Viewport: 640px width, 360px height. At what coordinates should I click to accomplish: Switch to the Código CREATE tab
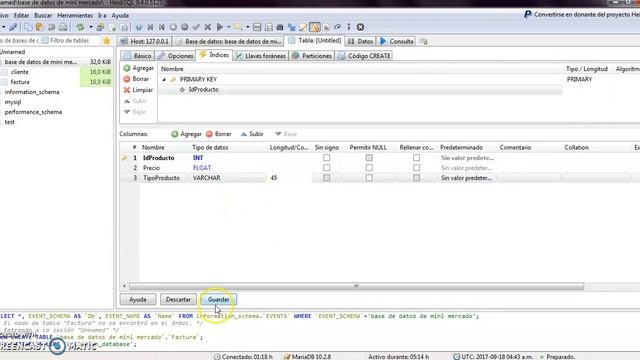pos(364,56)
